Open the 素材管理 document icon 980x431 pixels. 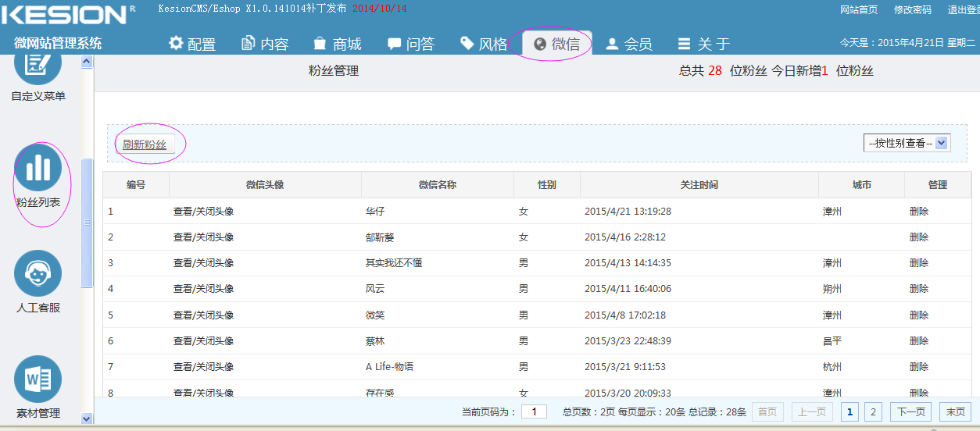click(x=38, y=379)
